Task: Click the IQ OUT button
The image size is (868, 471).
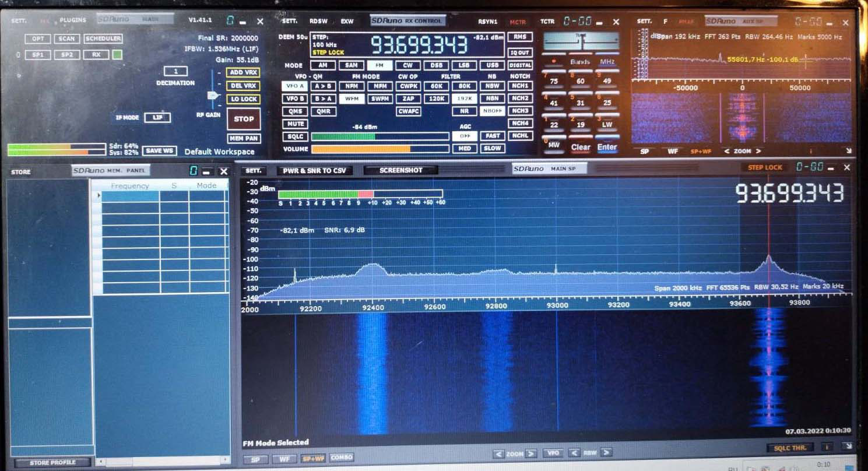Action: (520, 52)
